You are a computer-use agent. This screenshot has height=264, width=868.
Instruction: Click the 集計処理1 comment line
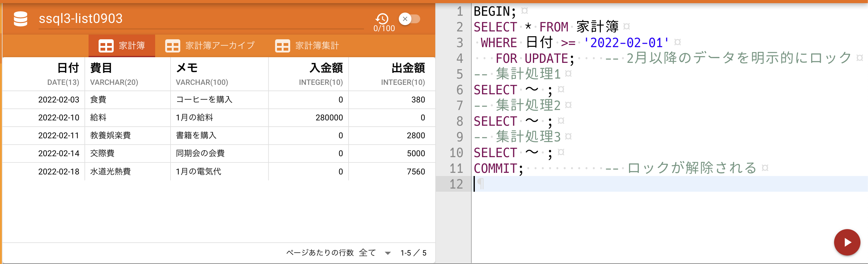pyautogui.click(x=518, y=74)
